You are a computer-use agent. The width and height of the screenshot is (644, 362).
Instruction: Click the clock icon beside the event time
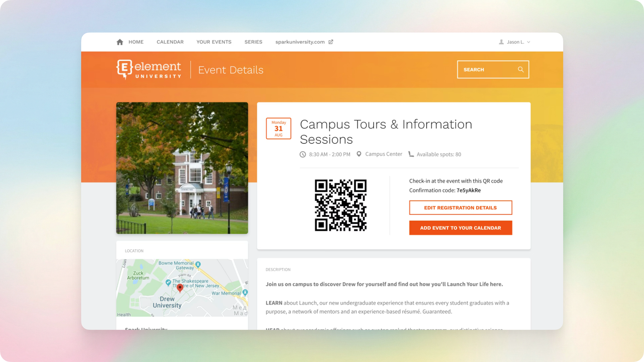click(x=303, y=154)
